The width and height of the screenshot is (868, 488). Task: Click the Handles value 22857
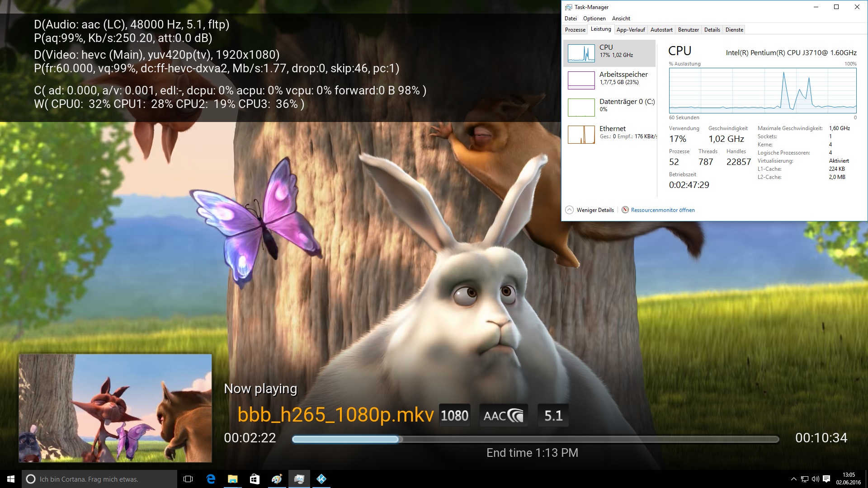tap(739, 162)
